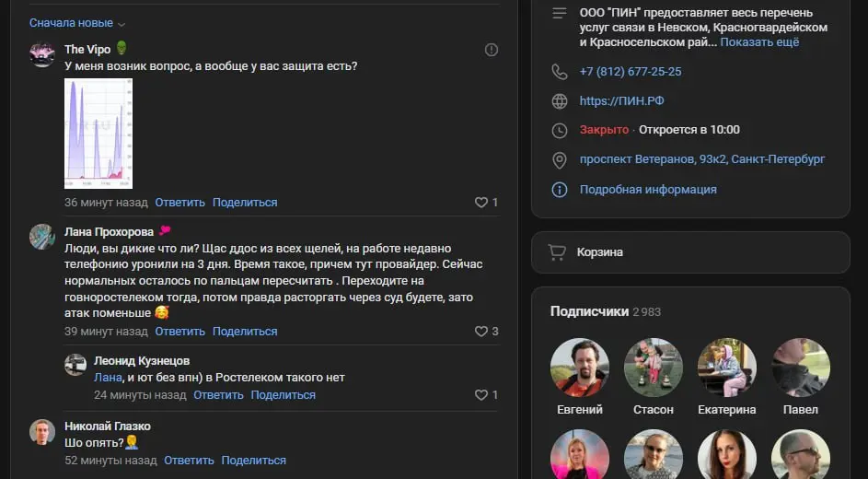Image resolution: width=868 pixels, height=479 pixels.
Task: Open address проспект Ветеранов, 93к2
Action: click(x=702, y=159)
